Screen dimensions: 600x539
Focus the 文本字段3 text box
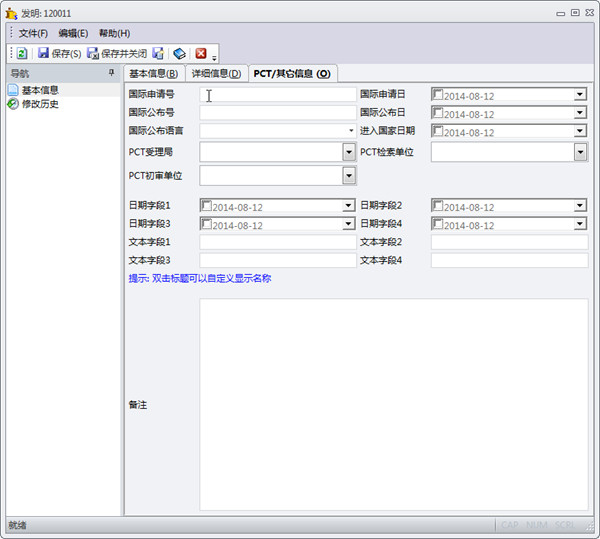[x=278, y=261]
